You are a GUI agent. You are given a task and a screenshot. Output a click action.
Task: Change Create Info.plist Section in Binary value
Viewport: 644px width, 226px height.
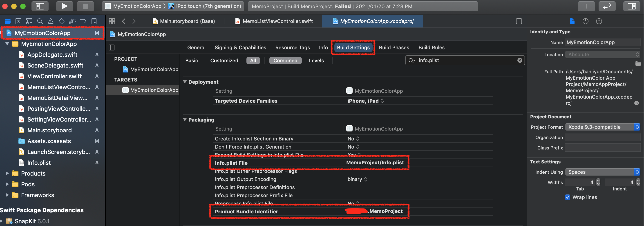point(353,139)
